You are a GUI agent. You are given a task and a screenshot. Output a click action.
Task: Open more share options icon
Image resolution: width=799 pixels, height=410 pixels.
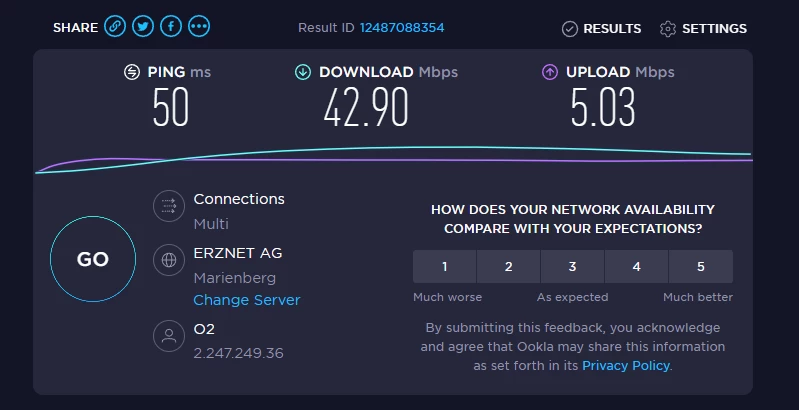[x=199, y=28]
